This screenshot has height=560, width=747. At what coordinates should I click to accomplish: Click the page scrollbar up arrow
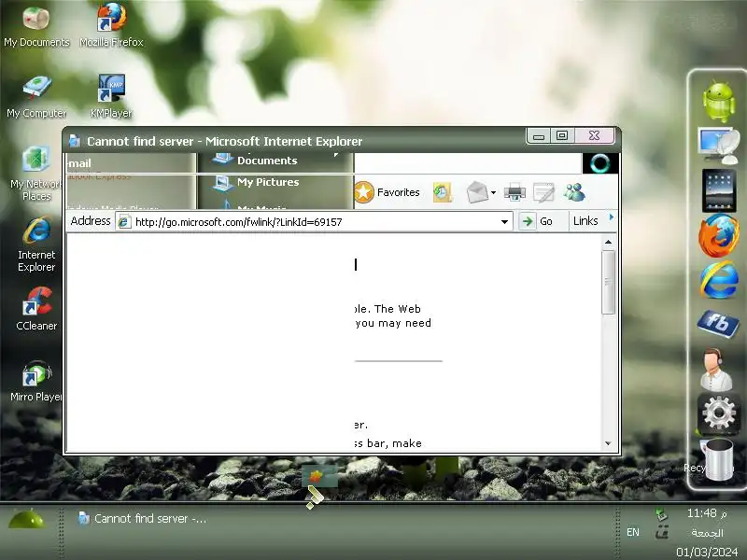tap(608, 243)
